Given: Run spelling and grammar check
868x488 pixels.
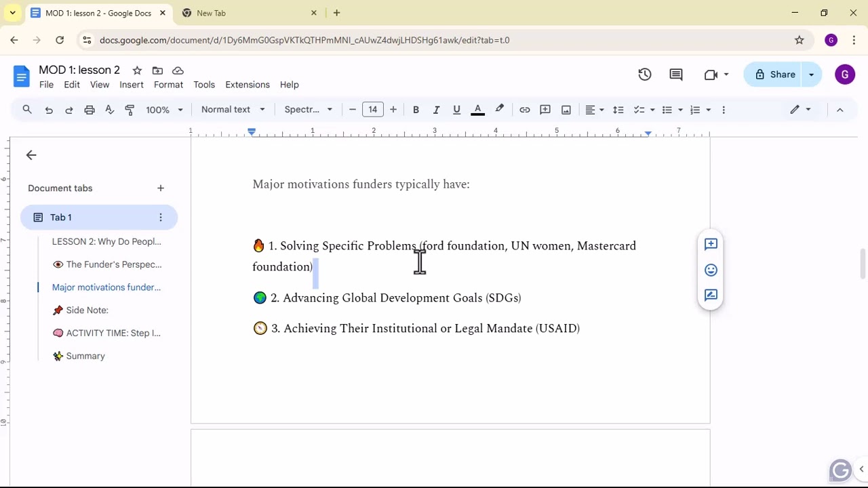Looking at the screenshot, I should [x=110, y=110].
